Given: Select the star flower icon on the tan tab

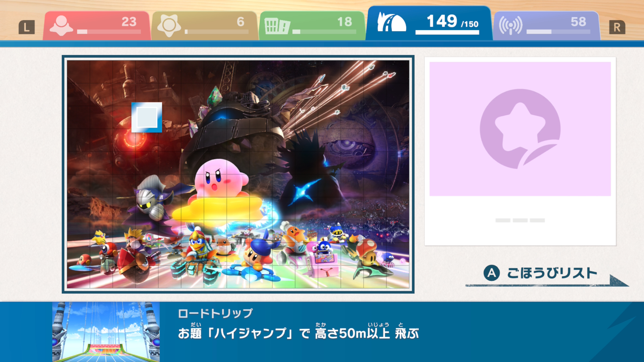Looking at the screenshot, I should pyautogui.click(x=169, y=26).
